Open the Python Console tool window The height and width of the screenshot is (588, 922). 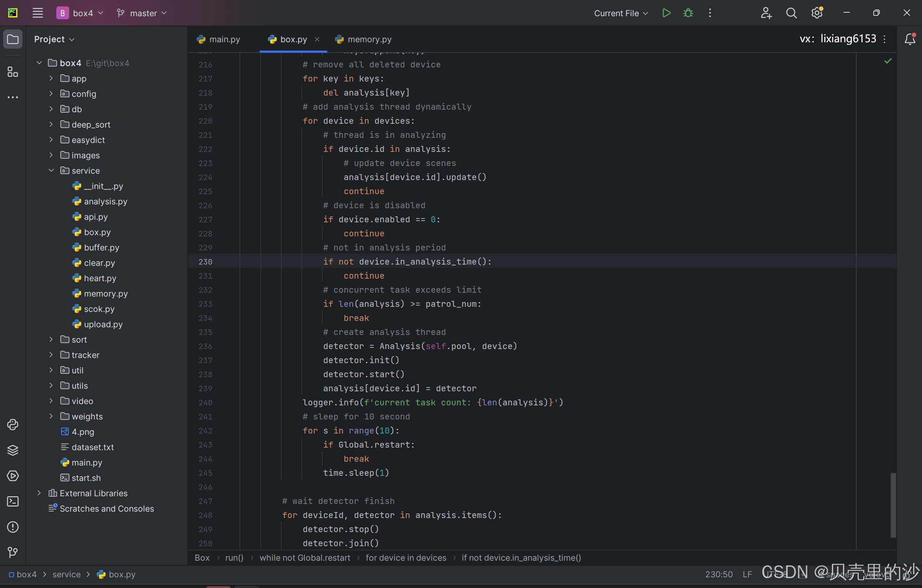coord(13,425)
